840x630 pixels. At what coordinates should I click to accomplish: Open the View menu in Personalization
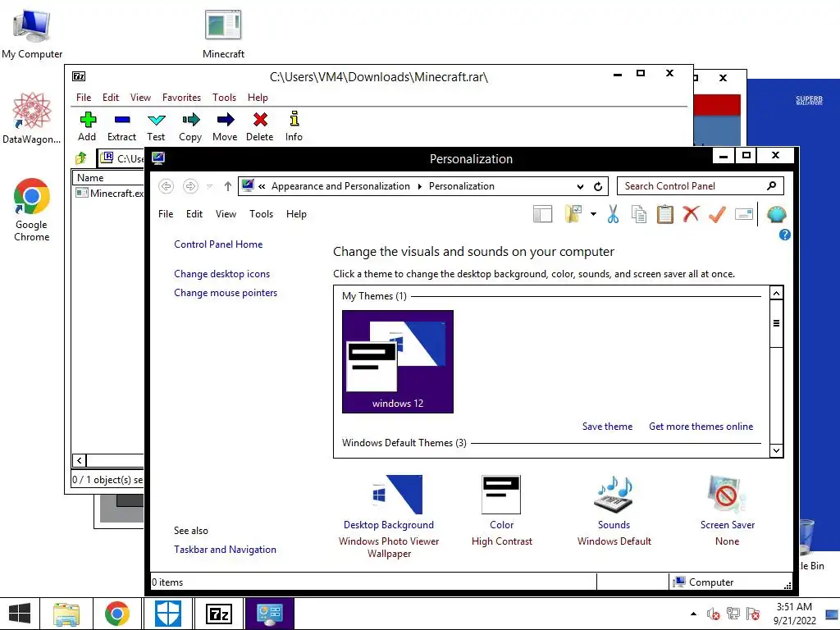(x=226, y=214)
